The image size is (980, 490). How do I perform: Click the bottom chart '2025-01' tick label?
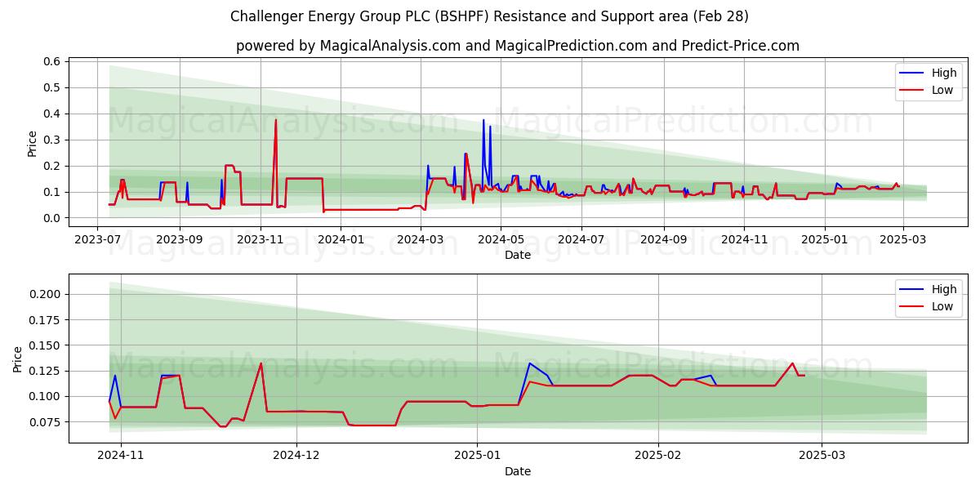477,457
